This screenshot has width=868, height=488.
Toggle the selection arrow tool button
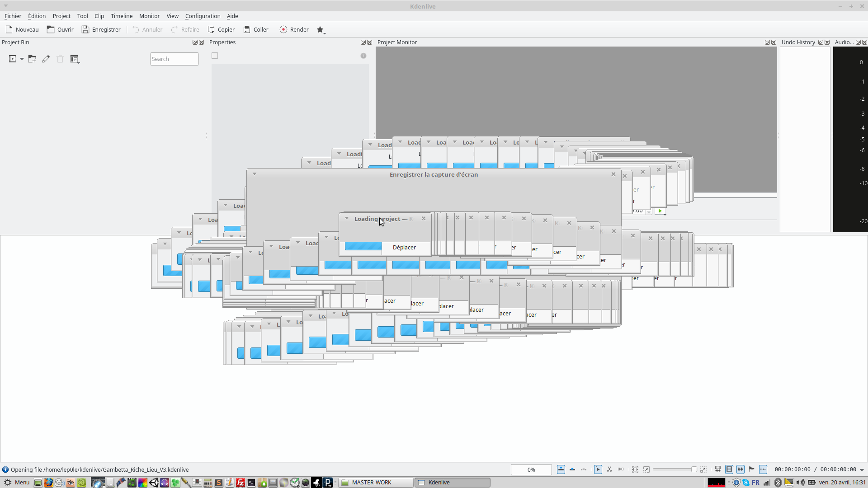(x=598, y=469)
